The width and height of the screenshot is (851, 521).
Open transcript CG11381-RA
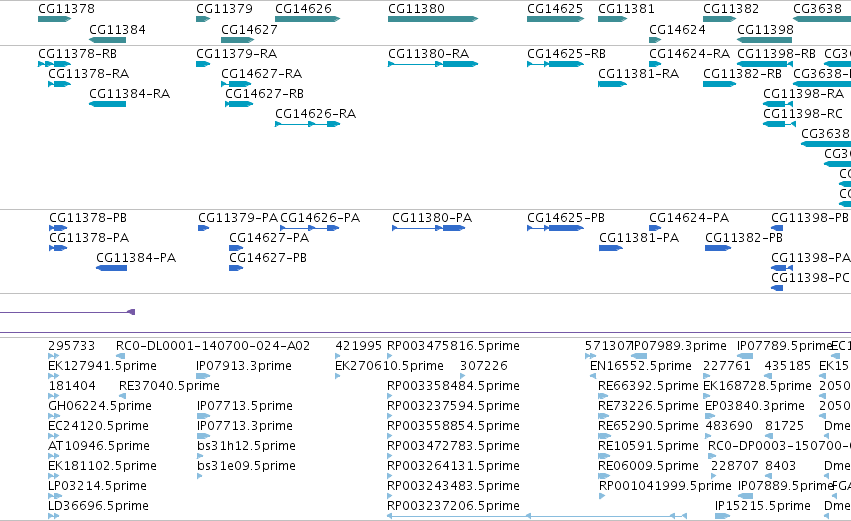[x=639, y=74]
